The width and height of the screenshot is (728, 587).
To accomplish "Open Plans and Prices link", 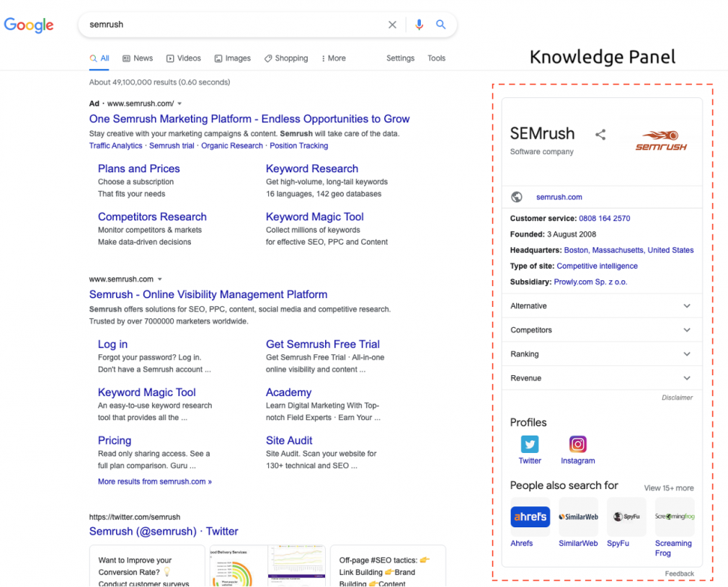I will point(139,169).
